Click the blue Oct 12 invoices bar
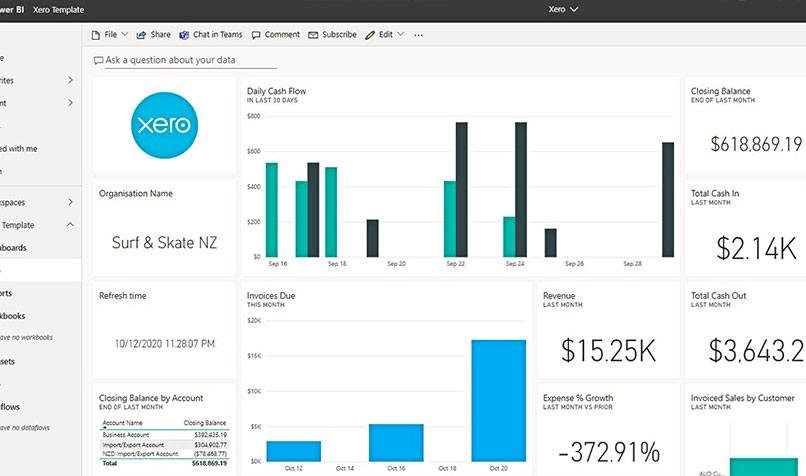This screenshot has width=806, height=476. (294, 451)
